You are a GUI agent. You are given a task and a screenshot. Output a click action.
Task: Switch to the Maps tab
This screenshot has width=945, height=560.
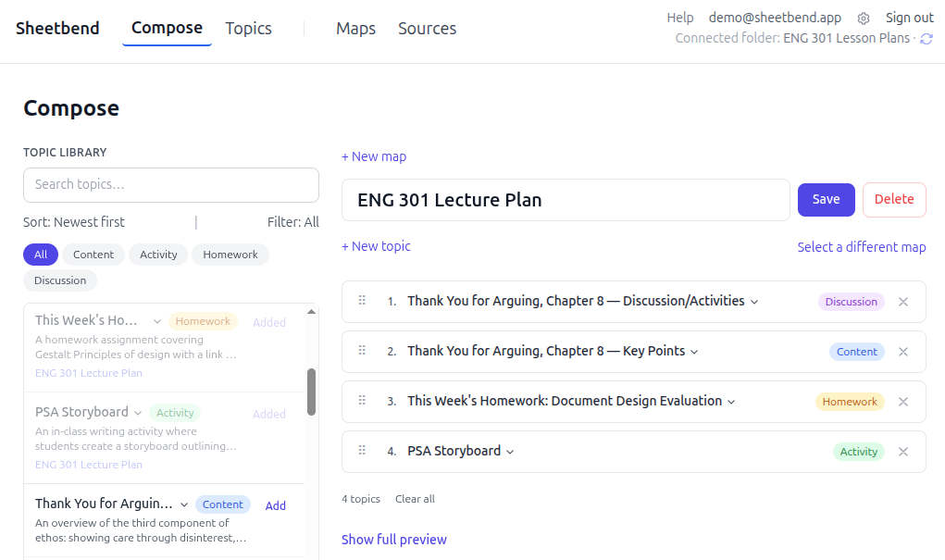[x=355, y=29]
